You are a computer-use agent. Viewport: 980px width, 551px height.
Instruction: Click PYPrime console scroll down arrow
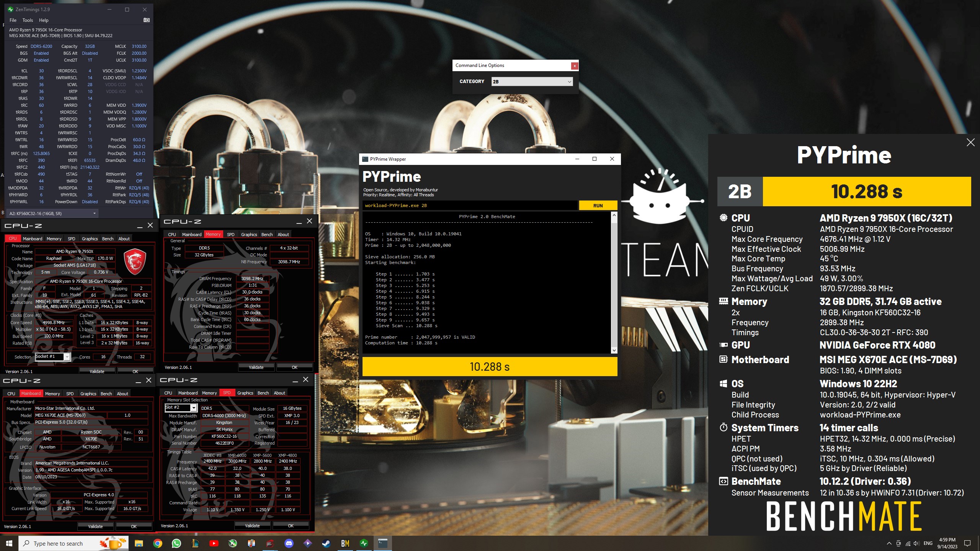click(614, 350)
